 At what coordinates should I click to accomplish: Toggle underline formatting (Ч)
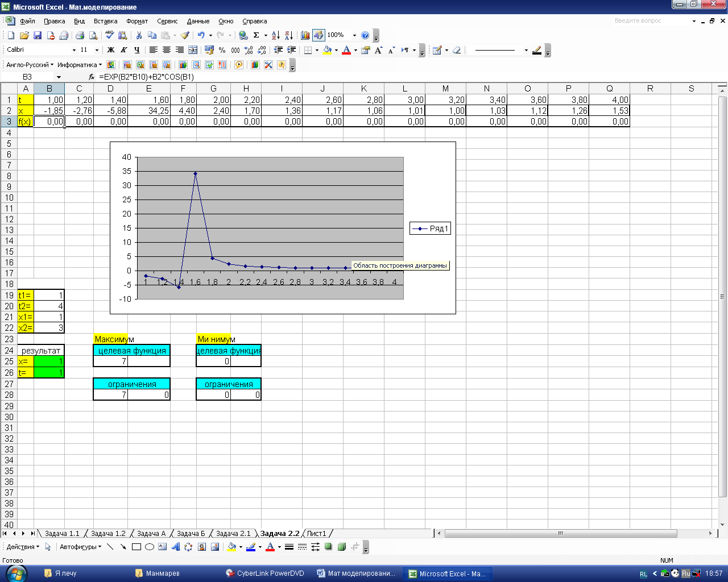(137, 50)
